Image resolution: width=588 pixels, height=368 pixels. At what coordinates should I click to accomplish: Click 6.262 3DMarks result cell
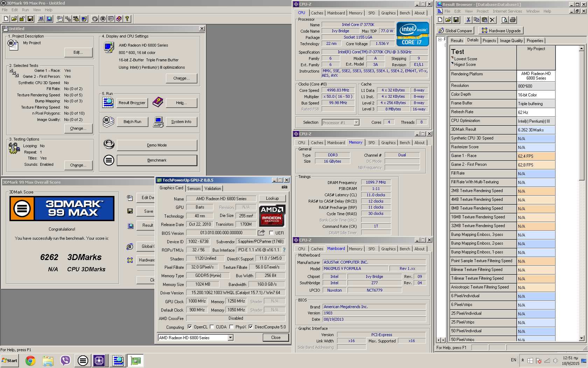click(x=536, y=130)
